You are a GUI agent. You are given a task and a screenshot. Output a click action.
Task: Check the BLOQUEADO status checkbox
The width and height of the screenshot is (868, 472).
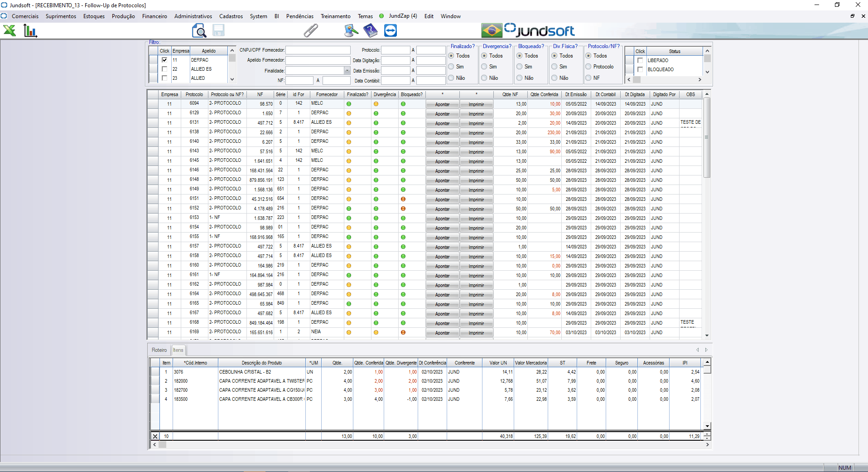click(x=640, y=69)
